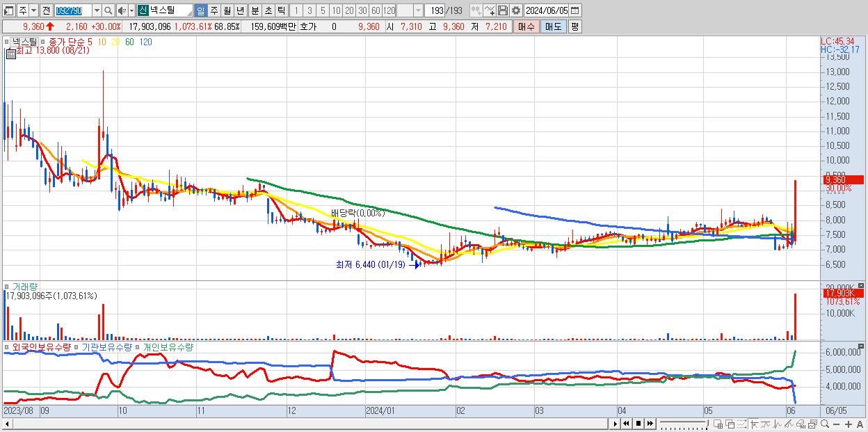Click the plus zoom-in icon
The width and height of the screenshot is (868, 432).
pos(849,424)
